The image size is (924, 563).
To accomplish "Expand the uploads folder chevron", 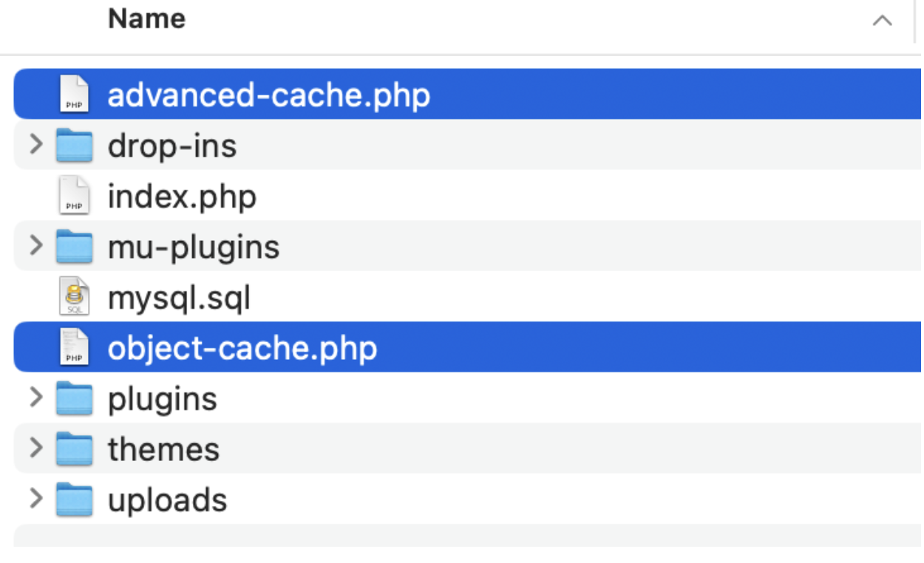I will (x=35, y=498).
